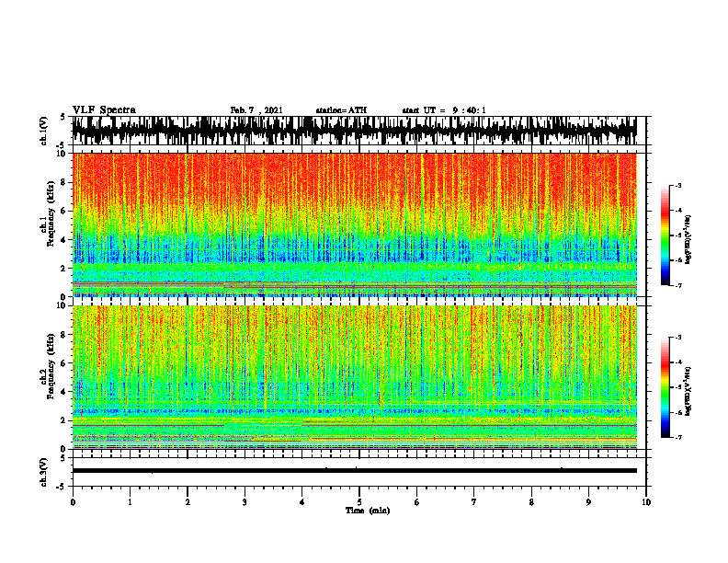Click time axis tick label '2'
The height and width of the screenshot is (563, 728).
tap(188, 502)
